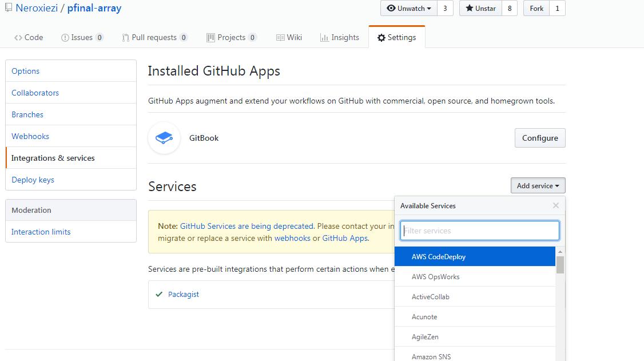Open Deploy keys in sidebar
This screenshot has height=361, width=644.
coord(71,180)
